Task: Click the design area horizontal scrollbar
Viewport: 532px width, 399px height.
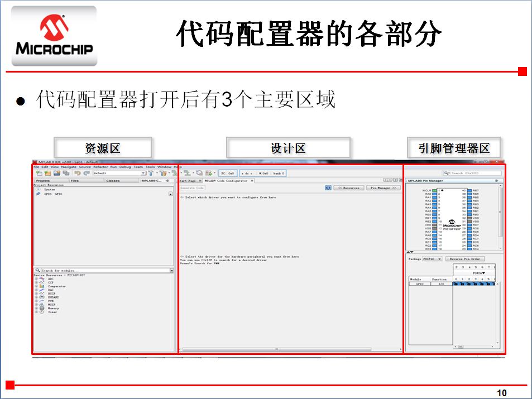Action: pyautogui.click(x=276, y=349)
